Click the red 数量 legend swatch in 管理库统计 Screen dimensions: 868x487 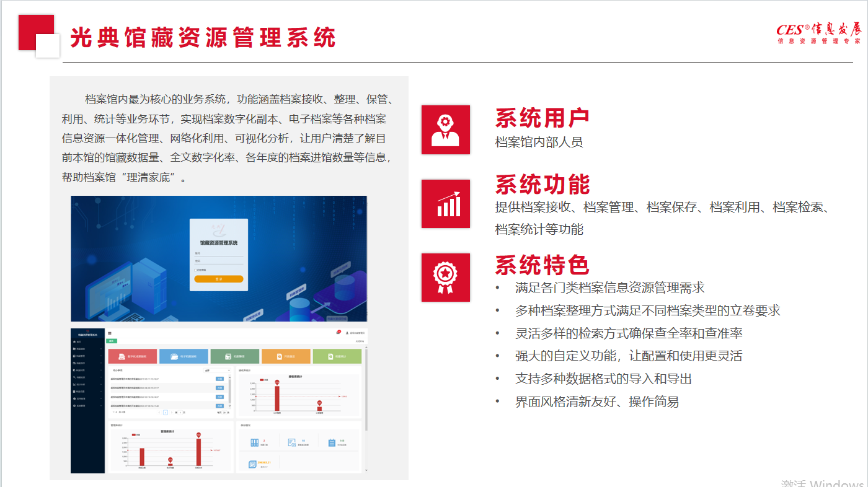coord(133,435)
